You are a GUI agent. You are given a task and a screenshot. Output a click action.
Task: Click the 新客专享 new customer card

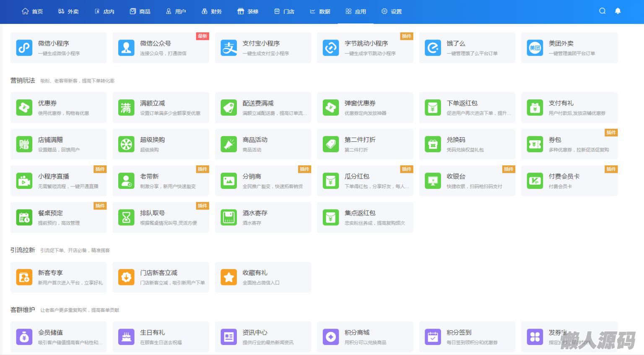(58, 277)
